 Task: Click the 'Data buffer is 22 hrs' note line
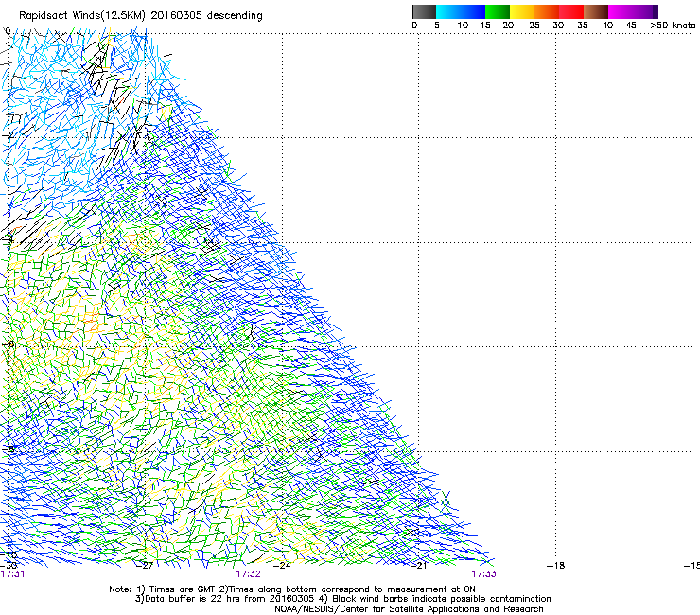342,599
